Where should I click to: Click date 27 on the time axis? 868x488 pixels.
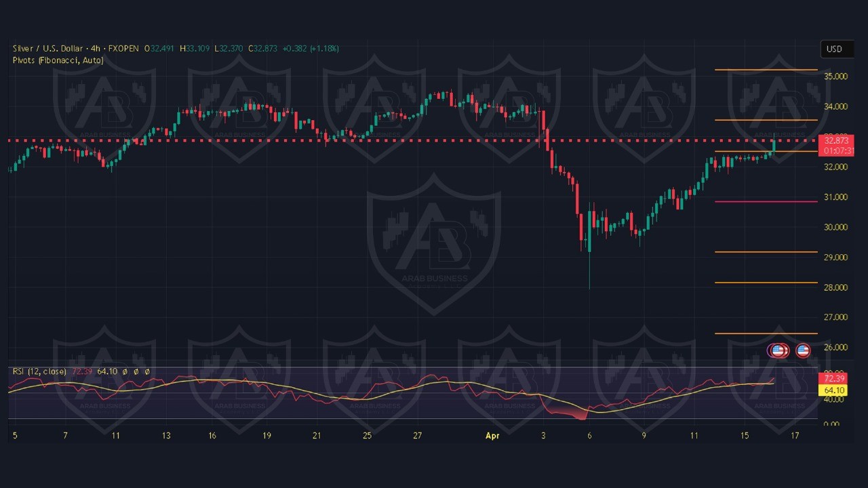(x=418, y=436)
